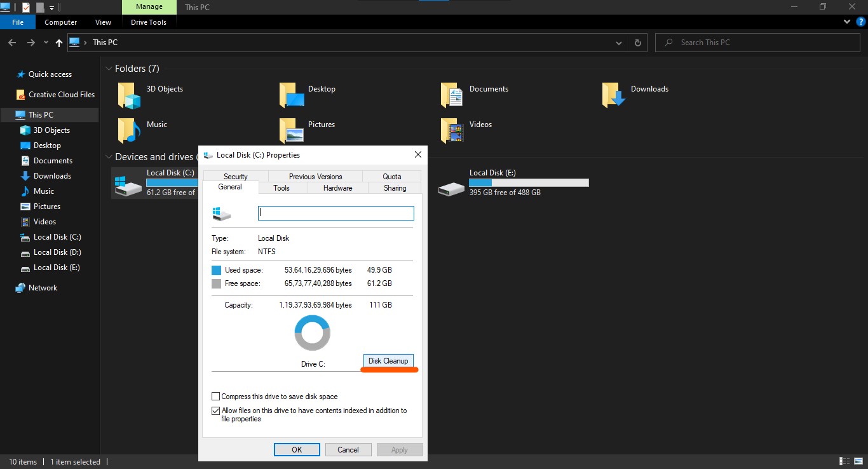
Task: Select the 3D Objects folder in the main pane
Action: [x=150, y=95]
